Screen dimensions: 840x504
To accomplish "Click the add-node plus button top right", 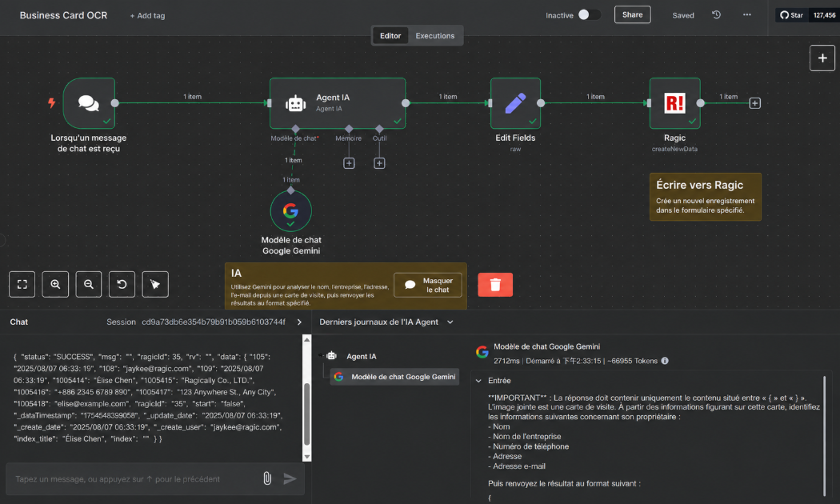I will pos(822,58).
